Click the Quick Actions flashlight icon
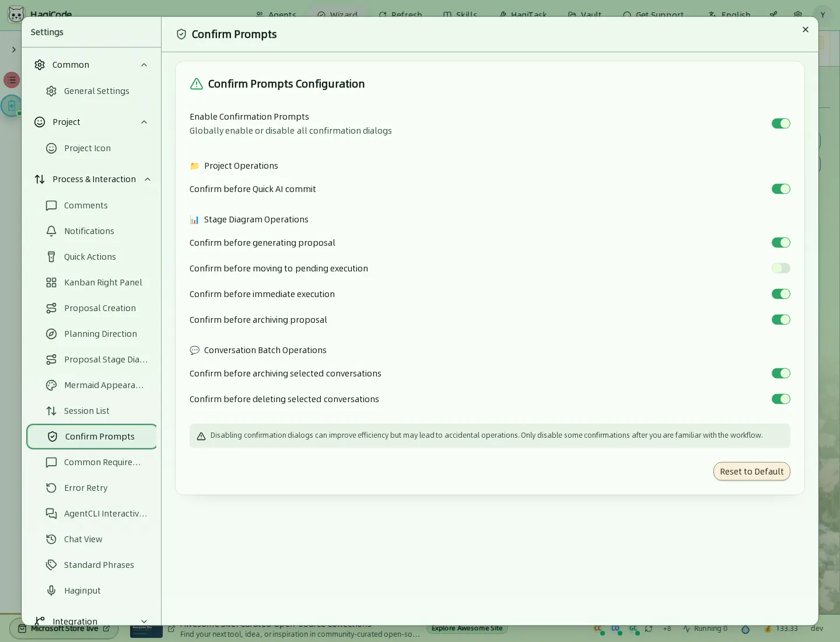Image resolution: width=840 pixels, height=642 pixels. coord(51,257)
